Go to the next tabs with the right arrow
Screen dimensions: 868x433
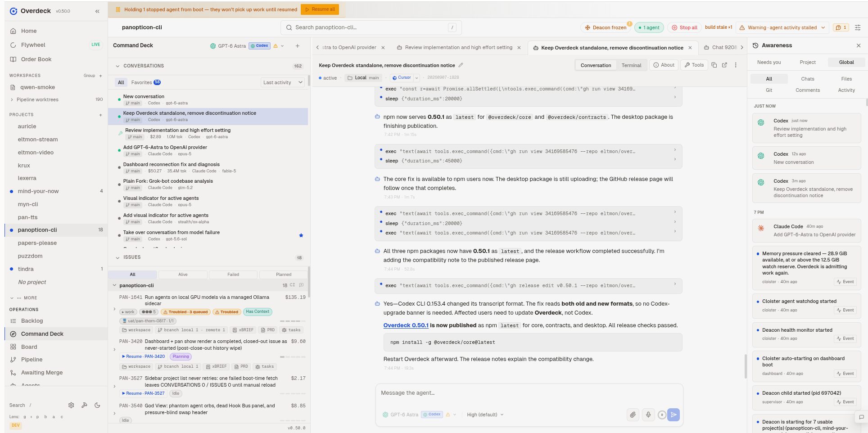click(742, 48)
